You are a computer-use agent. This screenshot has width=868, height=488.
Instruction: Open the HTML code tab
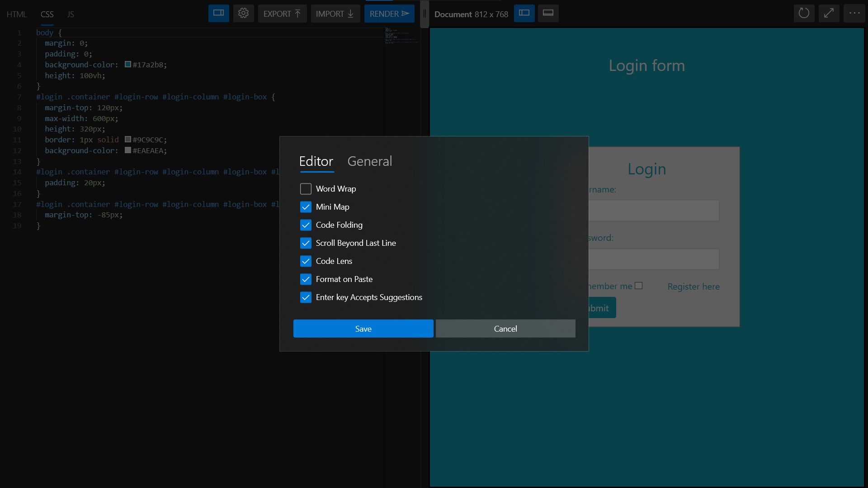pyautogui.click(x=17, y=14)
